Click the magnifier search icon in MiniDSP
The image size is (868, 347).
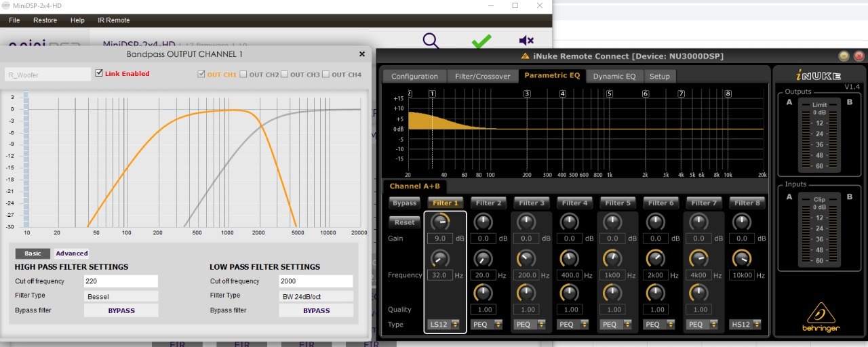point(431,41)
